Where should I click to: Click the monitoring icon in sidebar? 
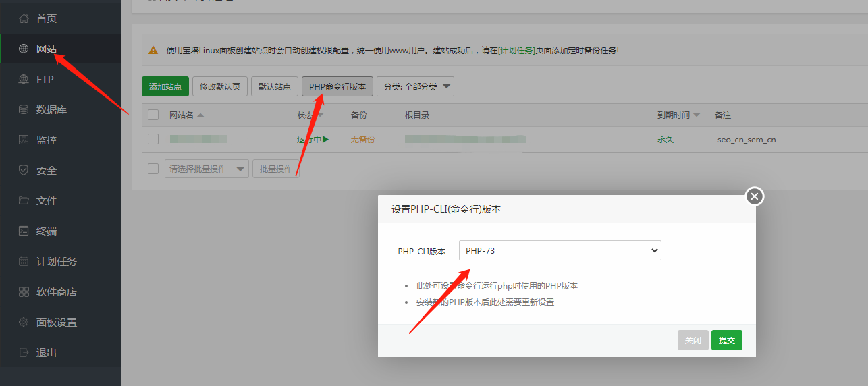tap(24, 140)
